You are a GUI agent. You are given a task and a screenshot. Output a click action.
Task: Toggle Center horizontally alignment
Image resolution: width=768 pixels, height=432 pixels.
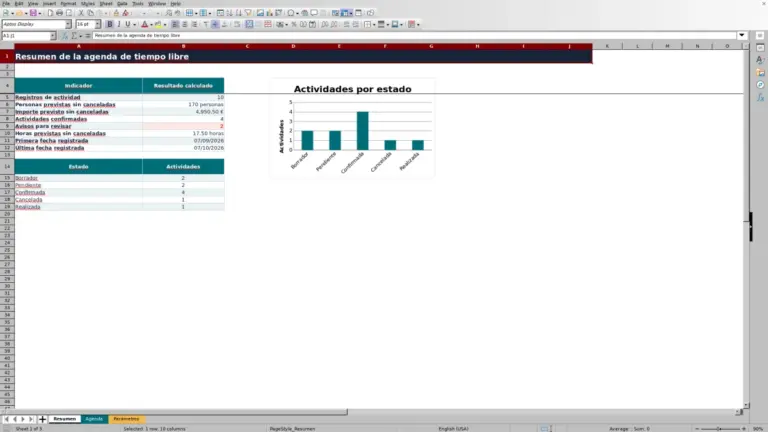coord(185,24)
